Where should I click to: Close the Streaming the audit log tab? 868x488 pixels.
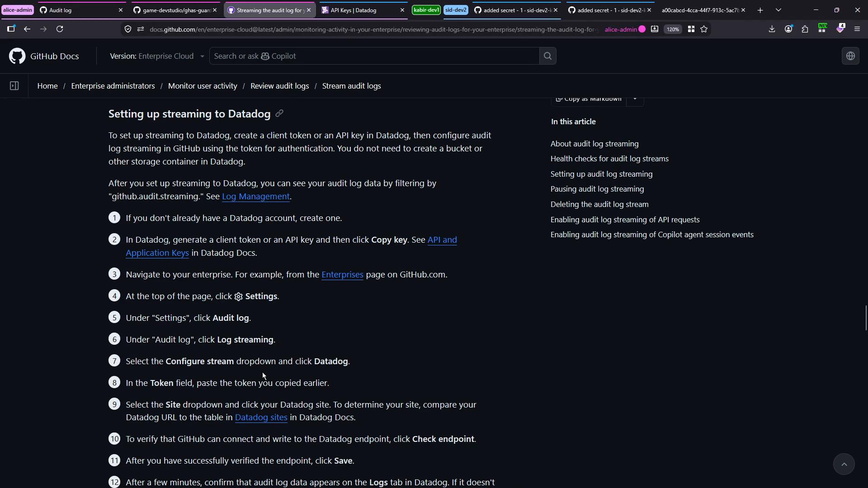tap(309, 10)
